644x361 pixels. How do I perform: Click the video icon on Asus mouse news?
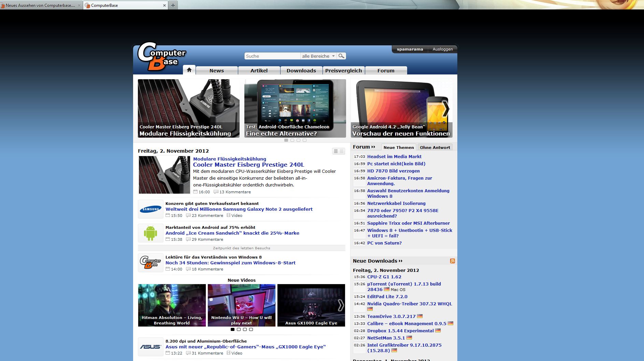tap(229, 353)
